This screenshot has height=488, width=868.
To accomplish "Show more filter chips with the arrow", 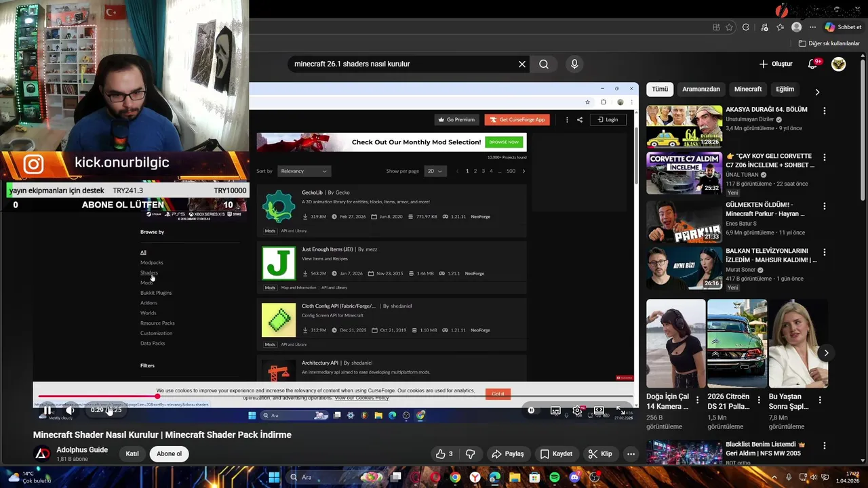I will click(817, 91).
